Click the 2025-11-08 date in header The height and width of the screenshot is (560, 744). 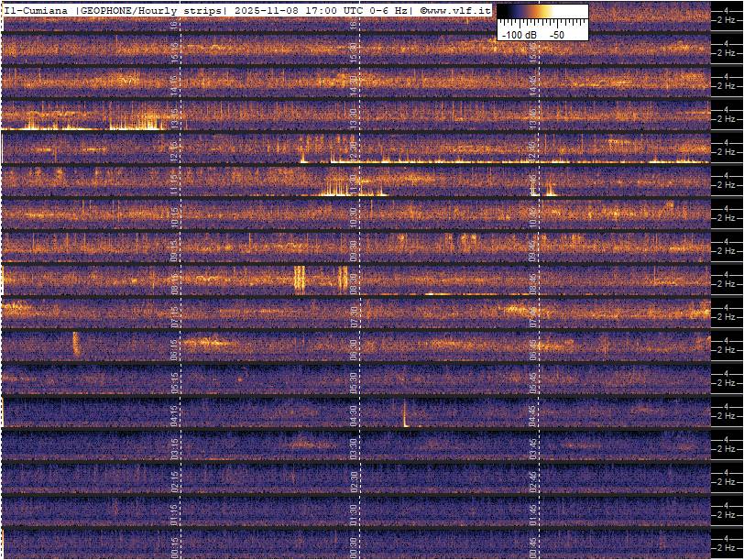point(263,10)
